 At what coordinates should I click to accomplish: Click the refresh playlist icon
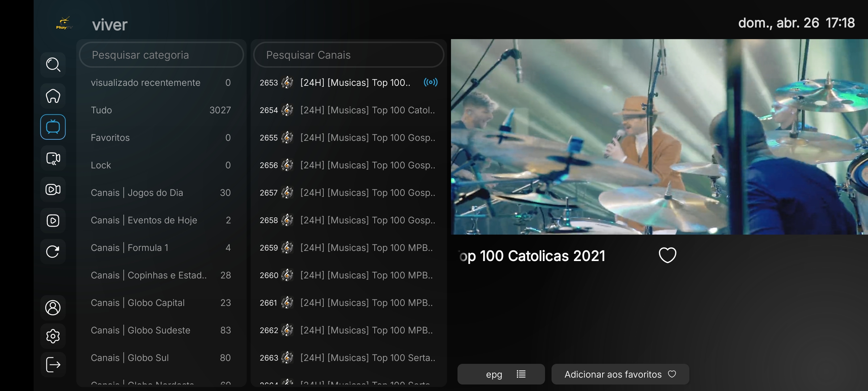click(x=53, y=252)
